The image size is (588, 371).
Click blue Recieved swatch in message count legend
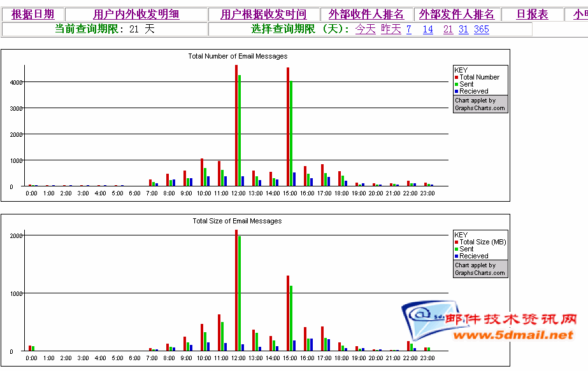[x=457, y=91]
